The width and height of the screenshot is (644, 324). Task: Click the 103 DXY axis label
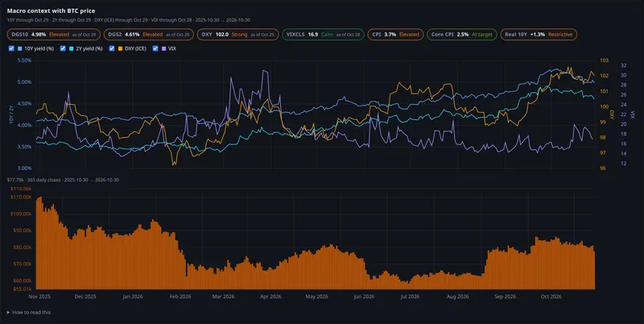[605, 60]
